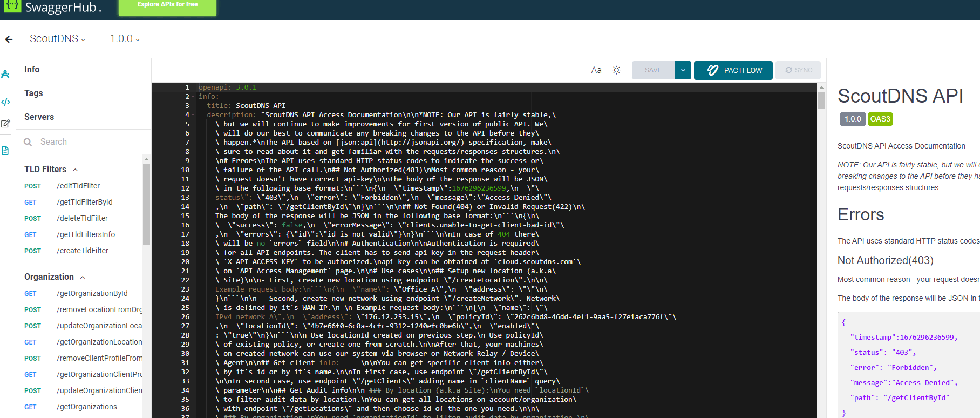Toggle the editor light theme sun icon

click(x=616, y=70)
